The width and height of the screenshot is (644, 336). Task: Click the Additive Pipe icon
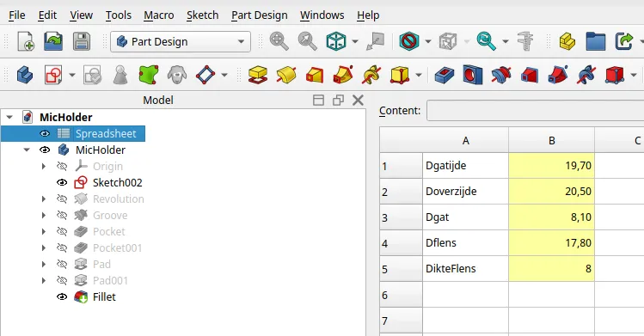click(x=343, y=75)
